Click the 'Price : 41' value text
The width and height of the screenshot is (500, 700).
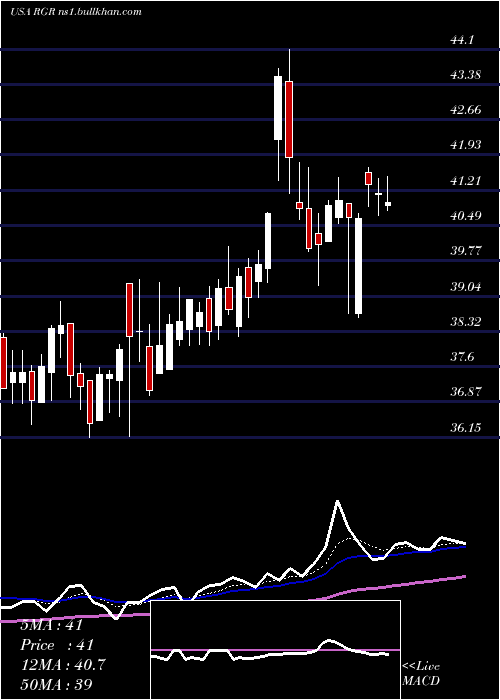(57, 645)
